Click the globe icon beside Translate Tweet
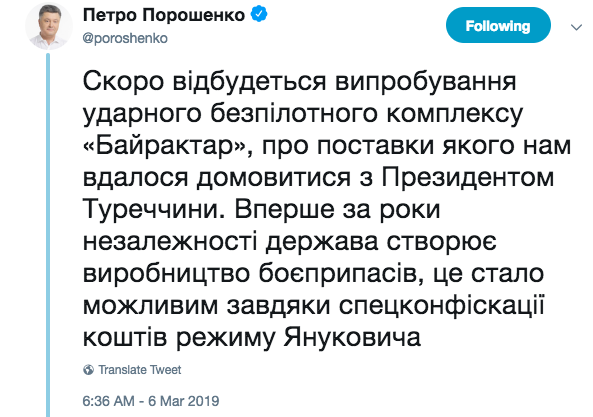The width and height of the screenshot is (593, 417). (88, 370)
